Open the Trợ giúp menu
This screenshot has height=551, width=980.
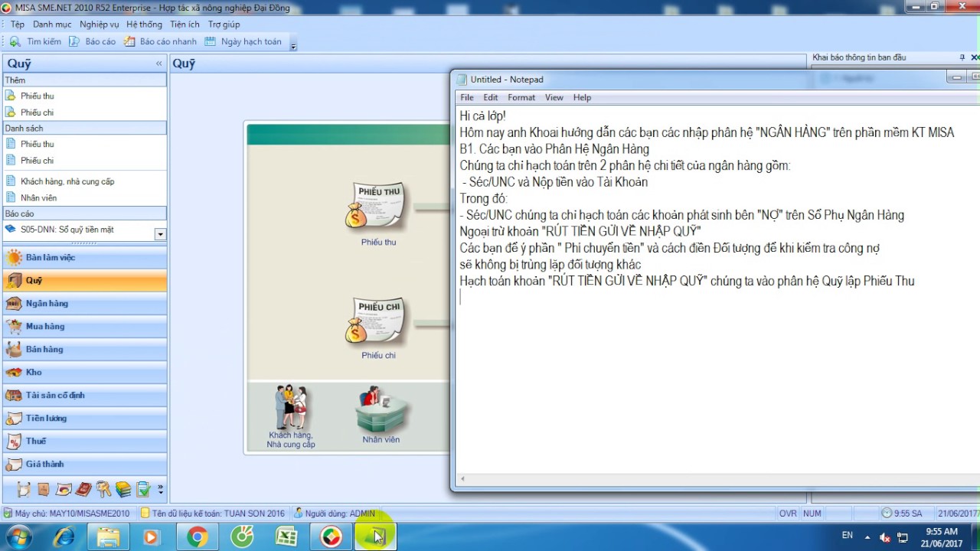tap(224, 24)
